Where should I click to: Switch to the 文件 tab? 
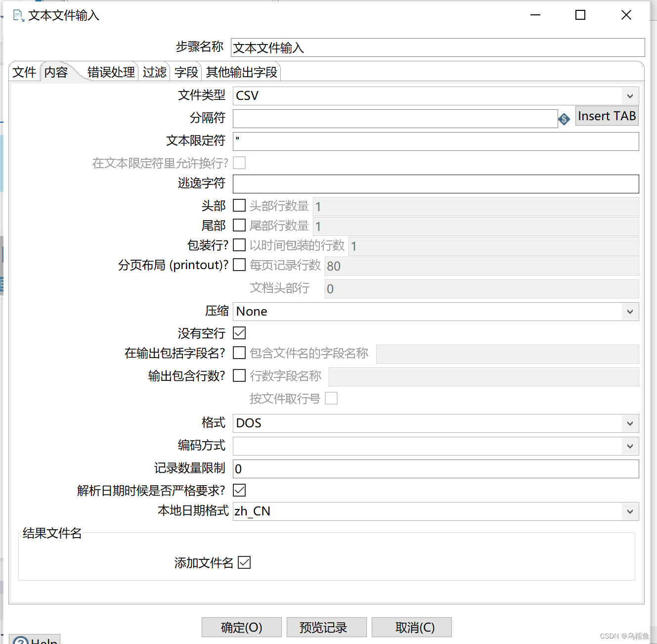[24, 72]
